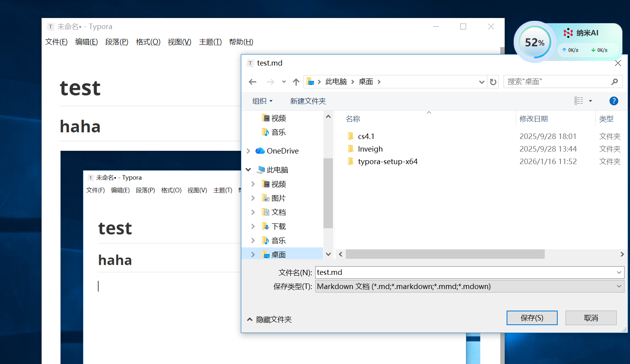Open 帮助(H) menu in Typora
The height and width of the screenshot is (364, 630).
[x=241, y=42]
